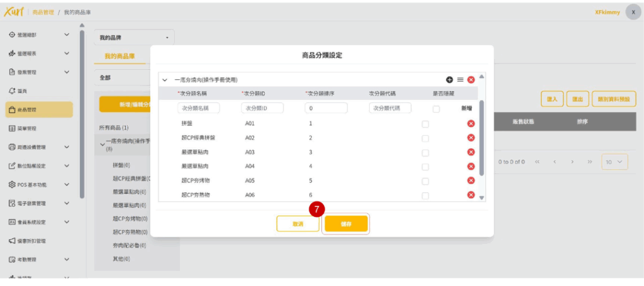Click the hamburger reorder icon in category header
Viewport: 644px width, 286px height.
click(x=460, y=80)
